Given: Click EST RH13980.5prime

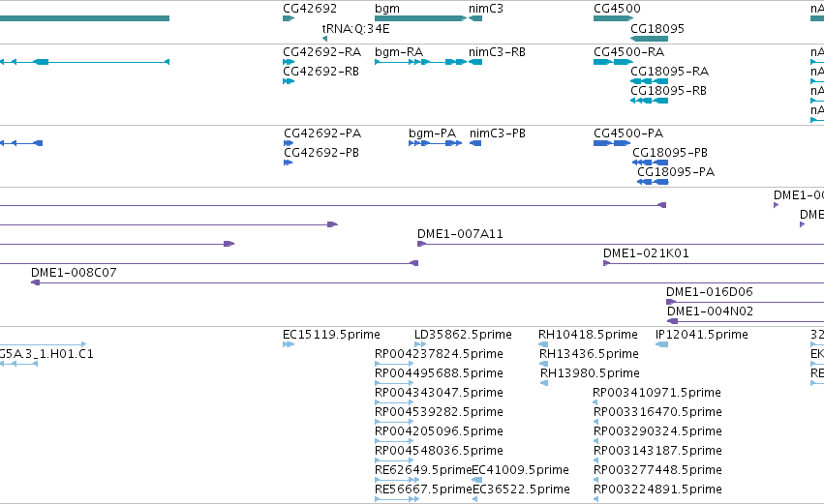Looking at the screenshot, I should [544, 383].
